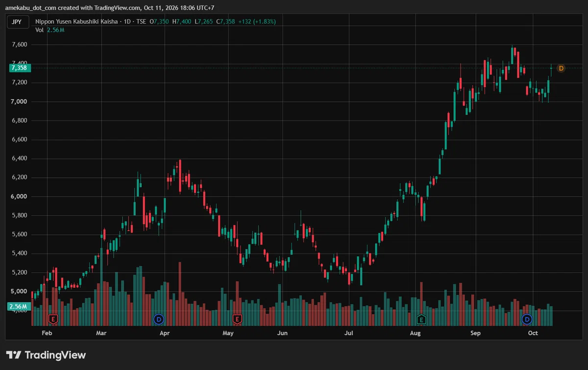
Task: Click the red E earnings marker near Feb
Action: click(53, 319)
